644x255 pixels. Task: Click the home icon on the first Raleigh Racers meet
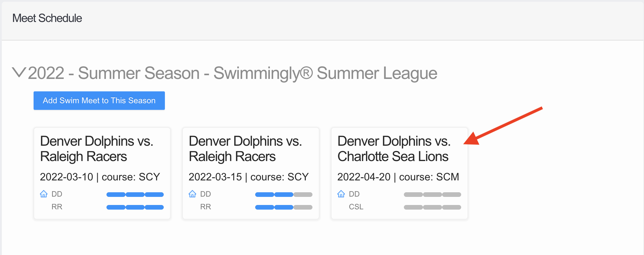pyautogui.click(x=44, y=194)
